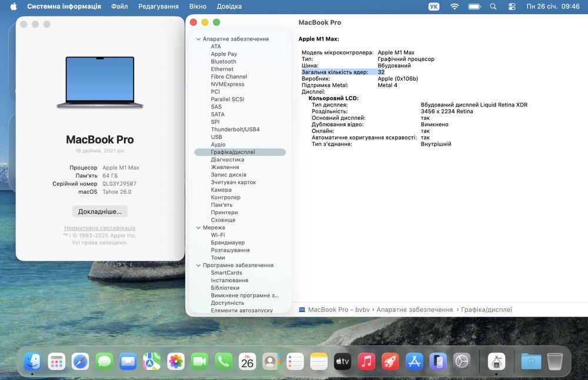
Task: Open the Вікно menu
Action: pos(198,6)
